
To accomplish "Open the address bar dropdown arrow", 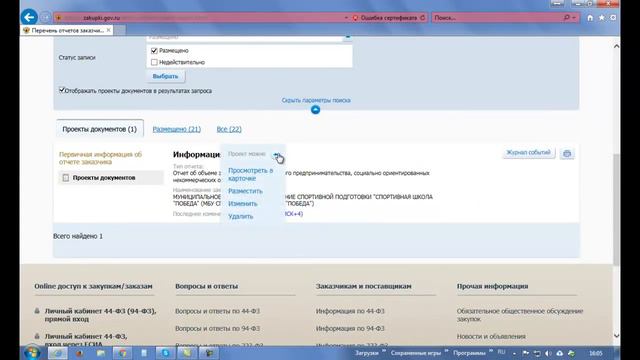I will point(346,18).
